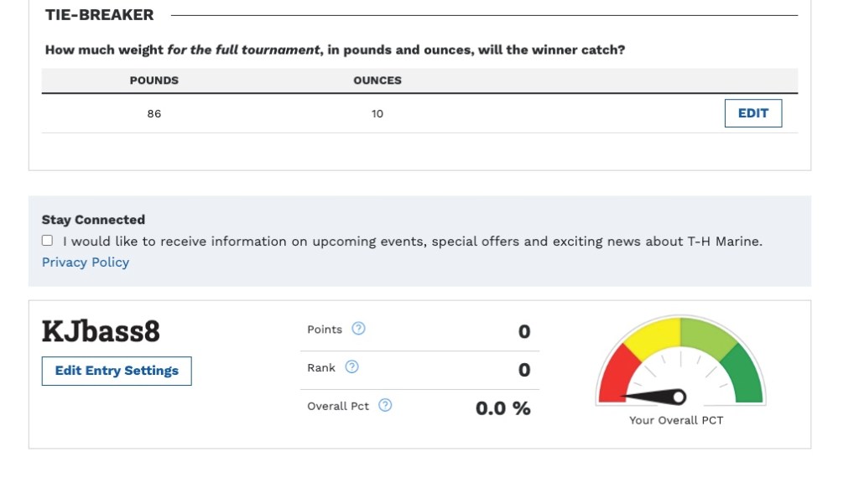The image size is (859, 504).
Task: Pick the dark green gauge segment
Action: (746, 375)
